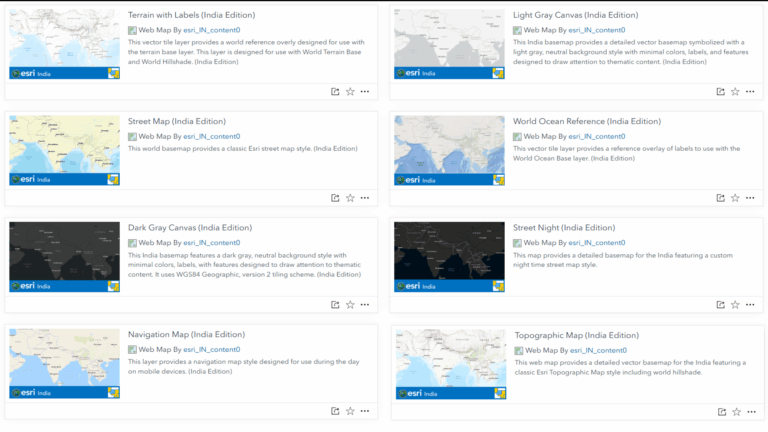Open Terrain with Labels (India Edition) title
Screen dimensions: 768x432
192,15
